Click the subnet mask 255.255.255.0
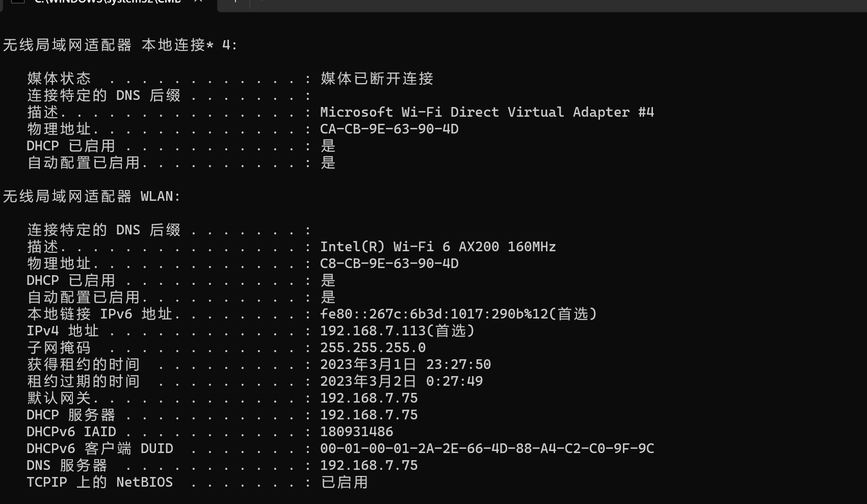Viewport: 867px width, 504px height. click(373, 347)
